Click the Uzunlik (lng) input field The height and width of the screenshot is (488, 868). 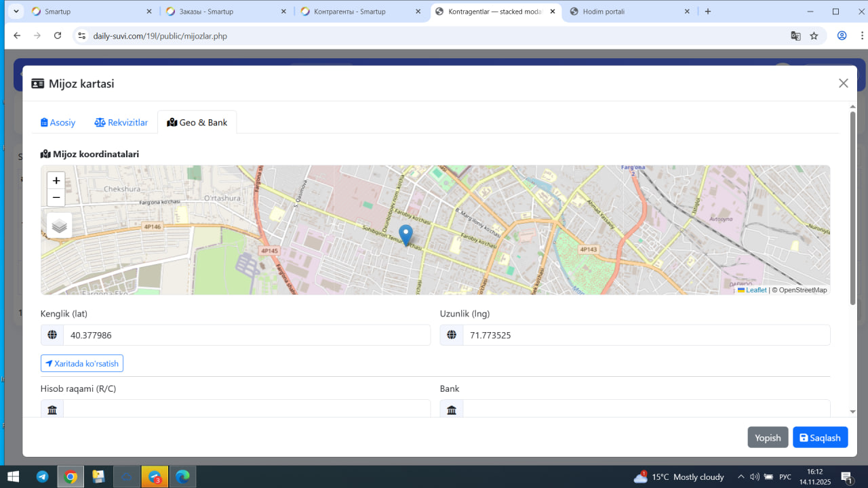(x=646, y=335)
